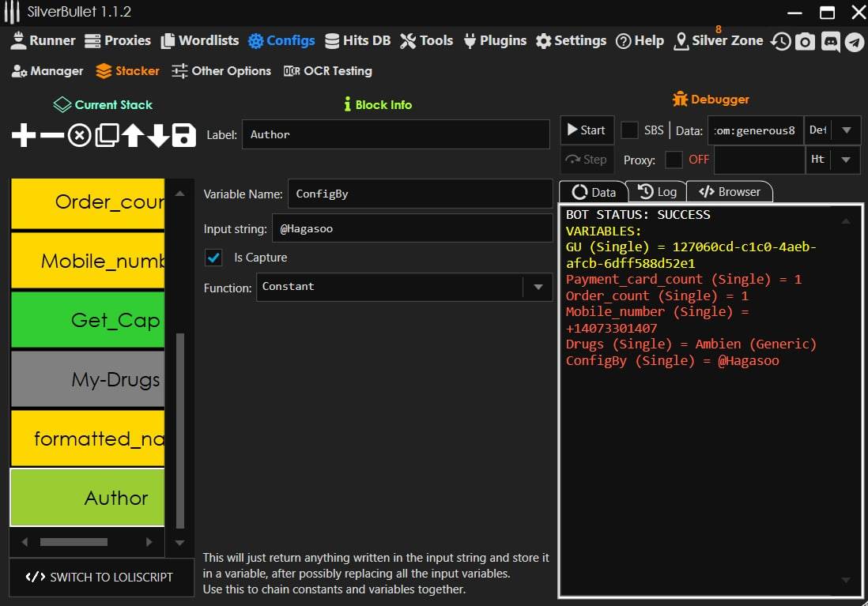Viewport: 868px width, 606px height.
Task: Enable the SBS checkbox
Action: pyautogui.click(x=629, y=130)
